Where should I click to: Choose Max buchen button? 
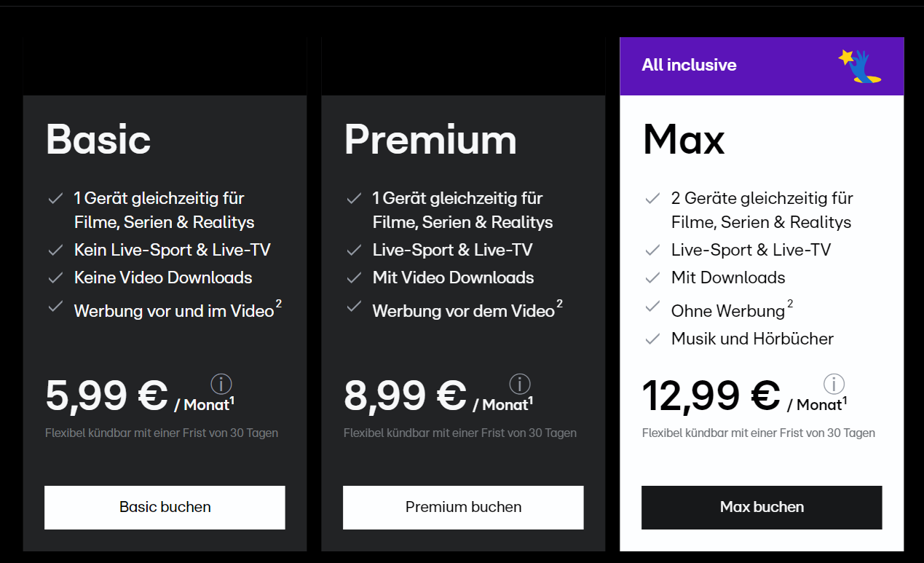pos(762,507)
